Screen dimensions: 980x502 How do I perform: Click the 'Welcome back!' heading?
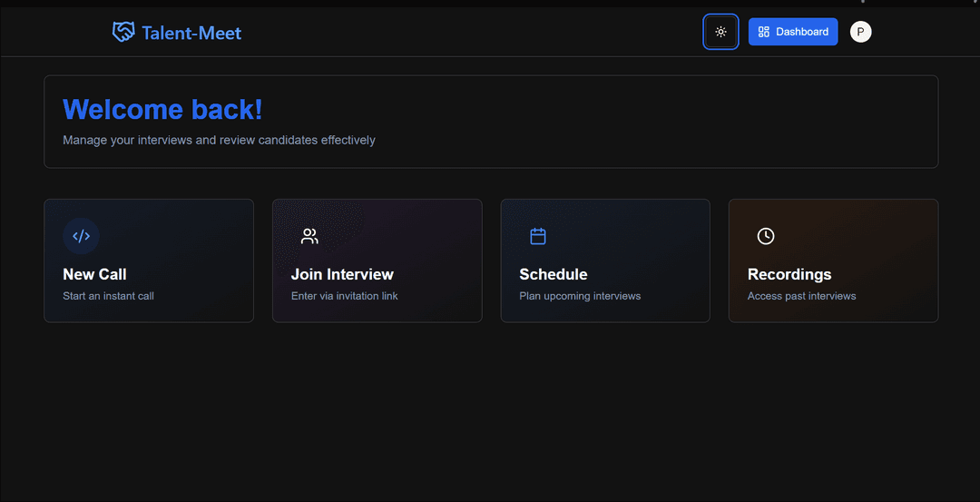coord(162,110)
